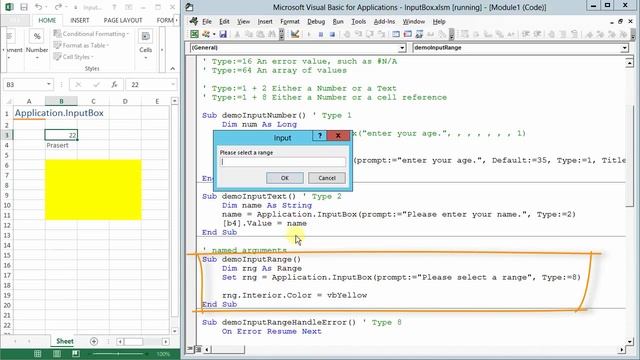
Task: Switch to Normal view in Excel status bar
Action: tap(37, 354)
